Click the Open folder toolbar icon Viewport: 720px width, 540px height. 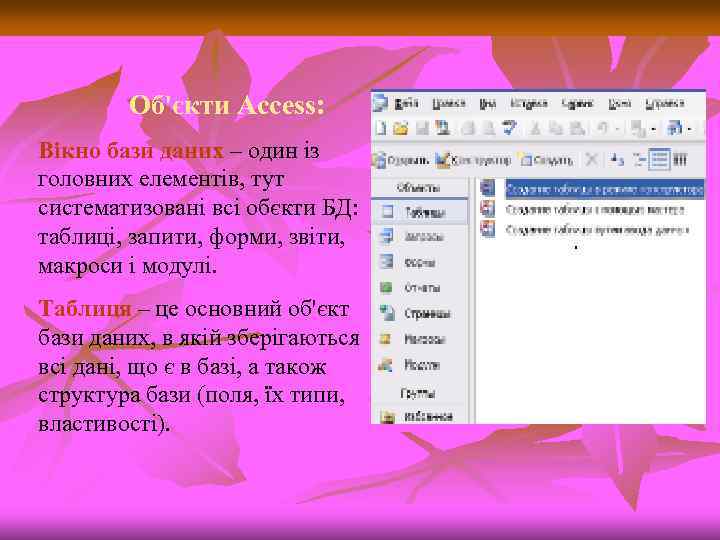(x=400, y=128)
